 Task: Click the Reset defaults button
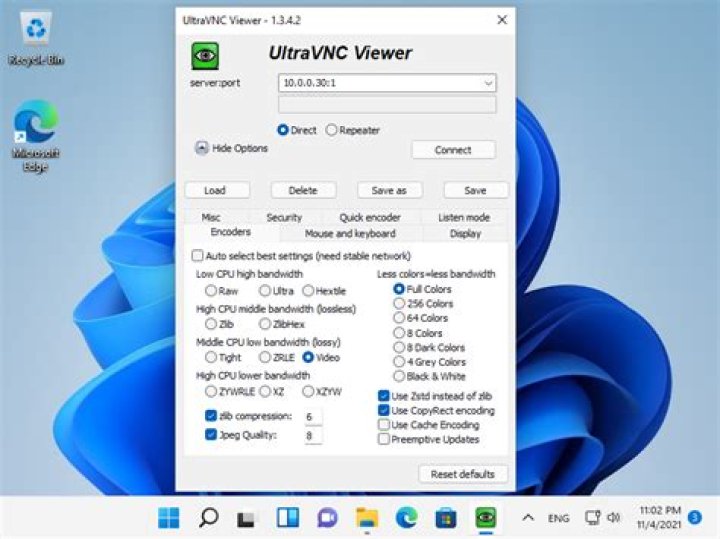click(x=462, y=474)
